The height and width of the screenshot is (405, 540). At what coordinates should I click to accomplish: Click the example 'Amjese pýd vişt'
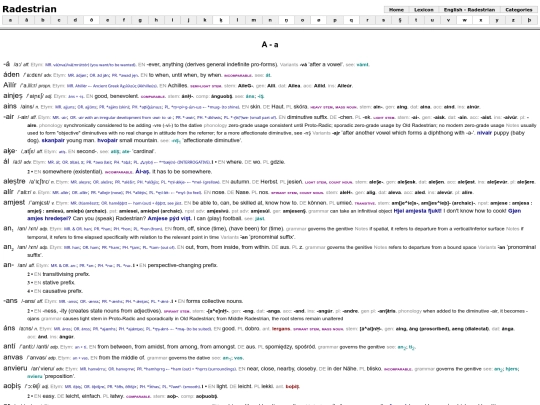pyautogui.click(x=169, y=218)
